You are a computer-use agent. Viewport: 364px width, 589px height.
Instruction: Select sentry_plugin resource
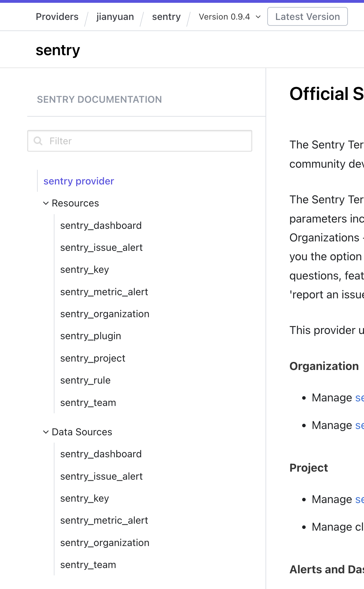pos(90,336)
